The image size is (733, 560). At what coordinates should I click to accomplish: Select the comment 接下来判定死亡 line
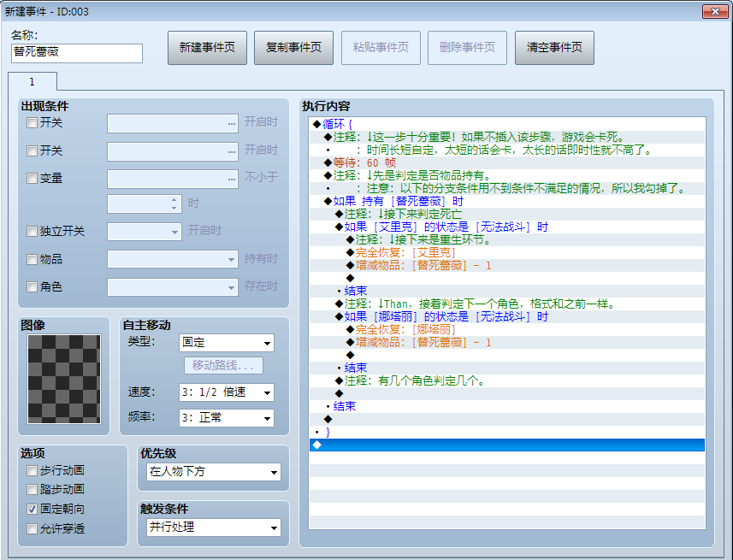pos(507,214)
